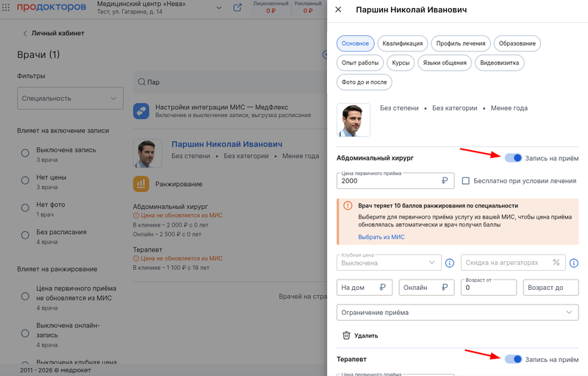Click the Рекламный balance indicator
588x376 pixels.
(308, 7)
